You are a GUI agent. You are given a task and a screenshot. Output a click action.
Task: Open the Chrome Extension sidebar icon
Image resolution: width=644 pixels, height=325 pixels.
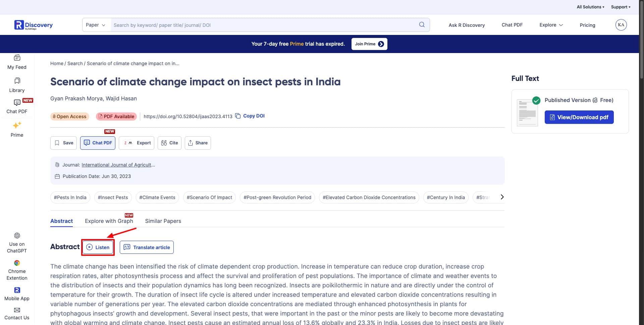click(x=17, y=263)
